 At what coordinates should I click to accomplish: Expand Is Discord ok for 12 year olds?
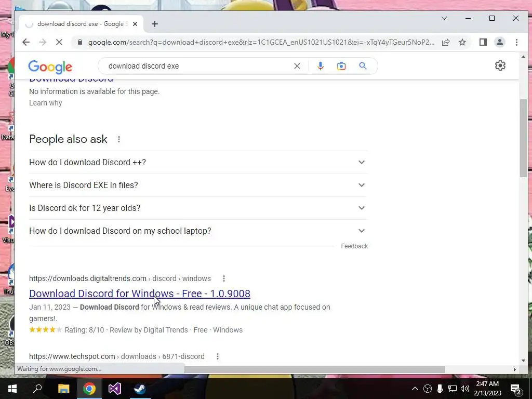[198, 208]
